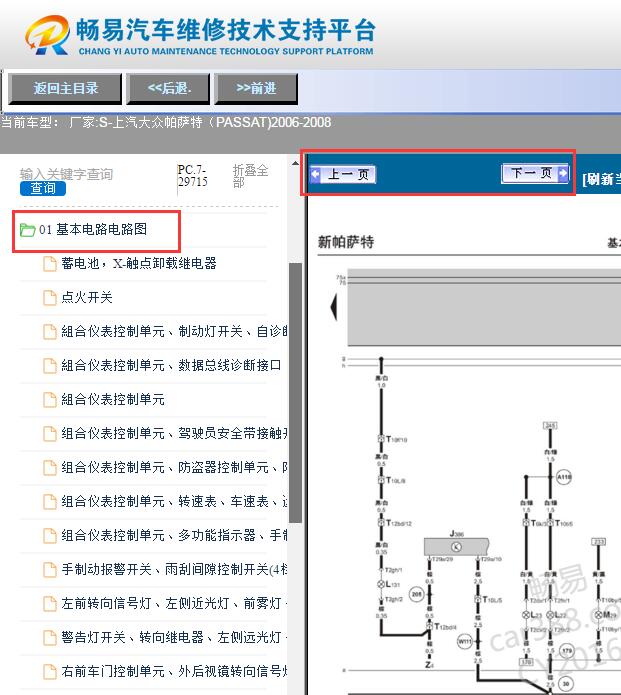Open the plain 组合仪表控制单元 entry

pos(113,399)
